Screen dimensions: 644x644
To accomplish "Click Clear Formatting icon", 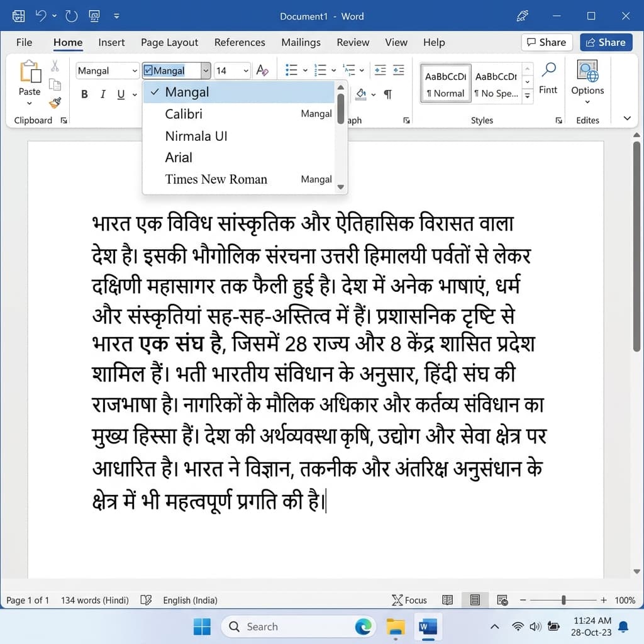I will pyautogui.click(x=262, y=70).
